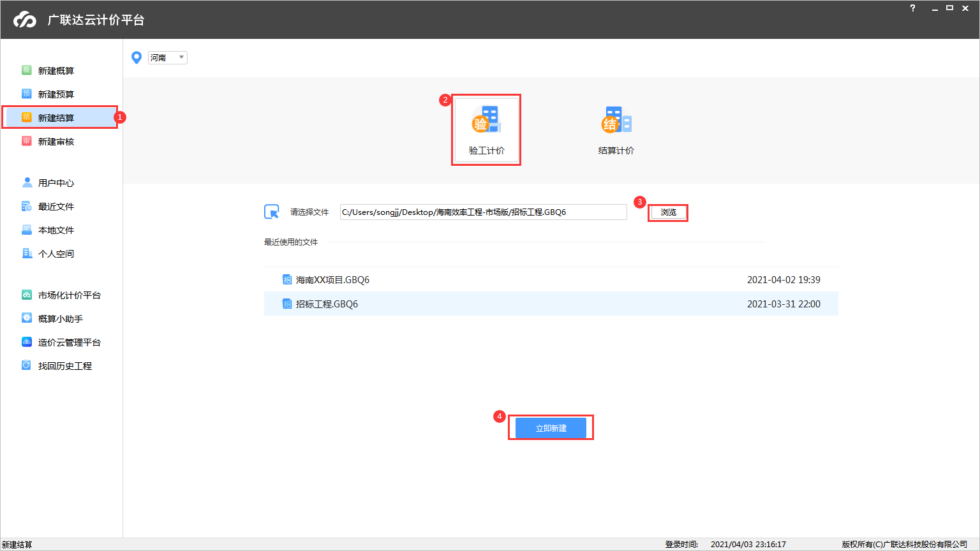980x551 pixels.
Task: Go to 用户中心
Action: pyautogui.click(x=56, y=183)
